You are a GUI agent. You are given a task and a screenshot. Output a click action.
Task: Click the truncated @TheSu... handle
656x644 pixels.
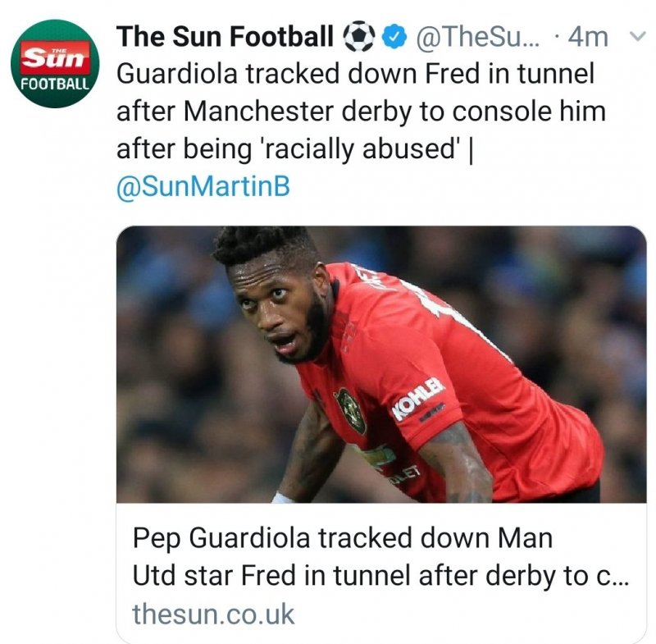pyautogui.click(x=477, y=37)
